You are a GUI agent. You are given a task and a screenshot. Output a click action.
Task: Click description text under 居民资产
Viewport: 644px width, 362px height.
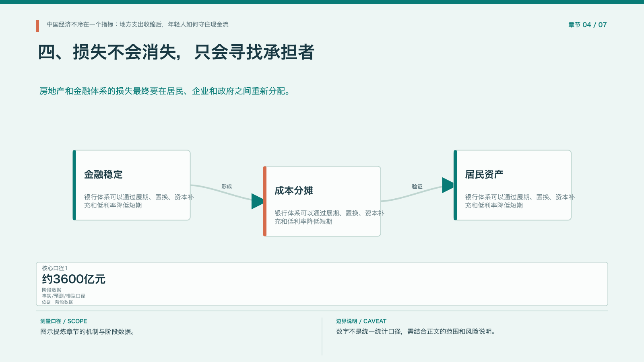[520, 201]
